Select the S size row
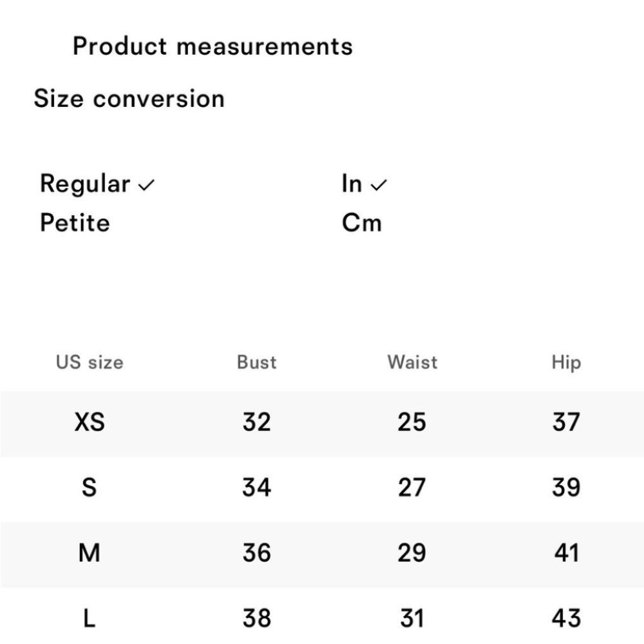 (x=322, y=489)
